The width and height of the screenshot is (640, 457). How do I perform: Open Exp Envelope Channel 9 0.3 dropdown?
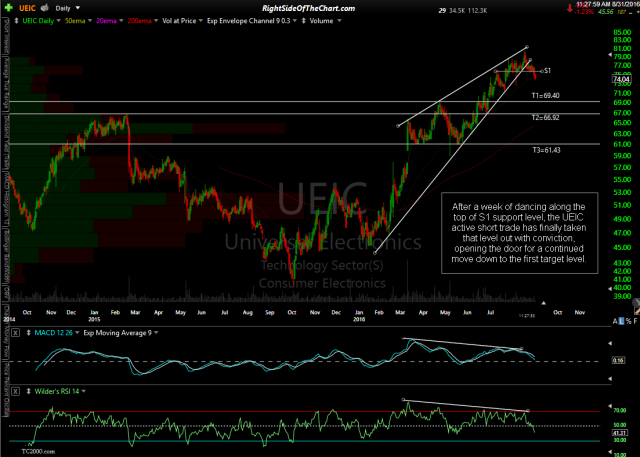click(295, 21)
